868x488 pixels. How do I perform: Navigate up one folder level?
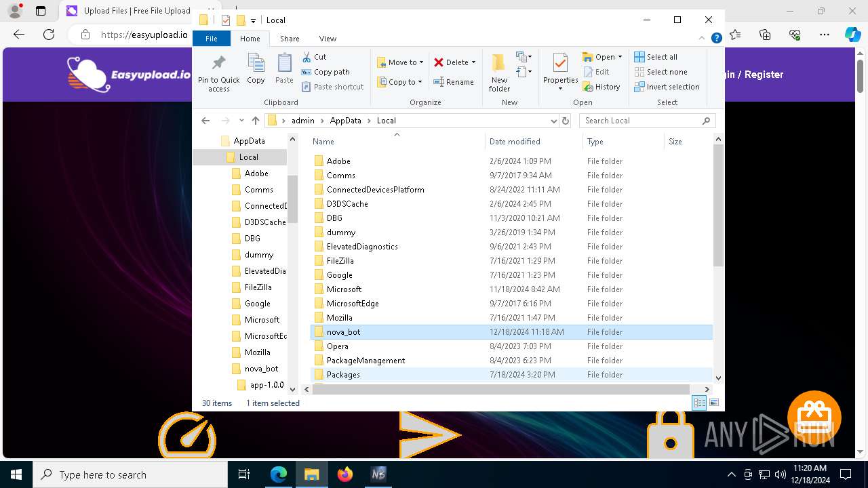255,121
